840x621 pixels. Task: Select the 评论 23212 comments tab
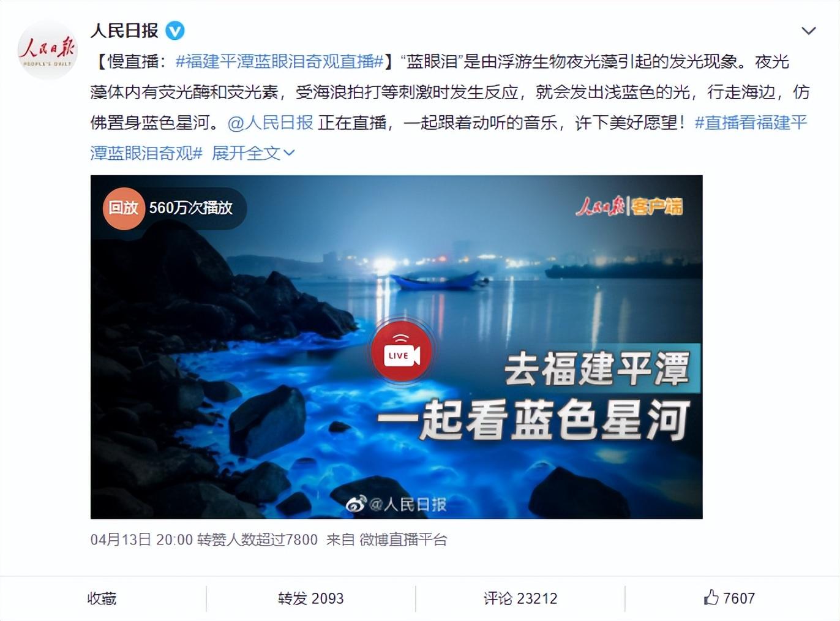(520, 598)
